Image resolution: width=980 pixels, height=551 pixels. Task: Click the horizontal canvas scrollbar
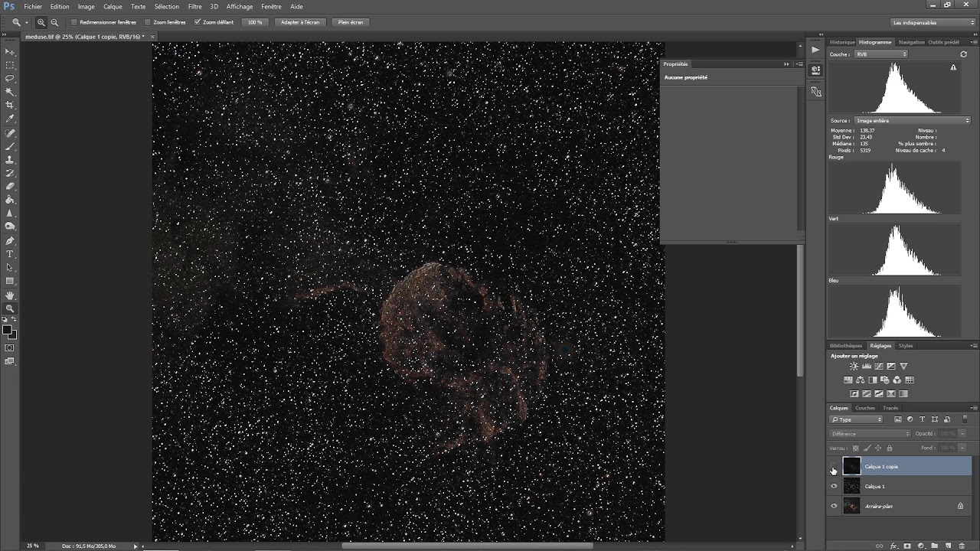[467, 546]
